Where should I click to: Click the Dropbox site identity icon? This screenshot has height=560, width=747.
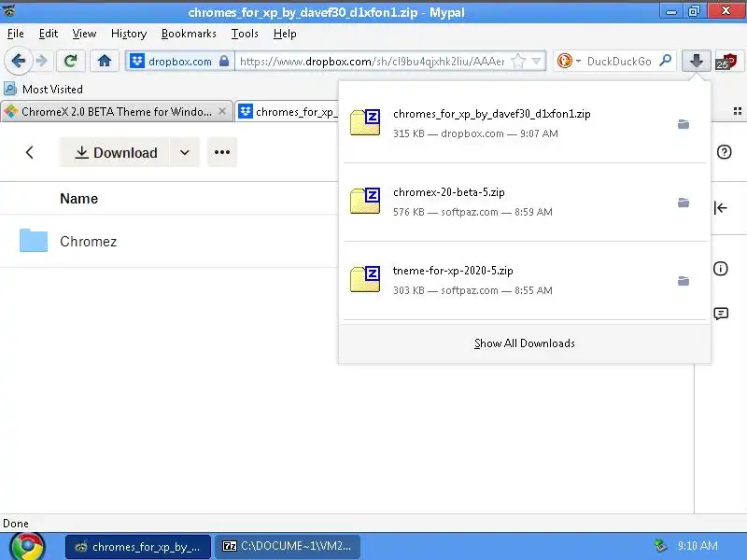pyautogui.click(x=137, y=61)
